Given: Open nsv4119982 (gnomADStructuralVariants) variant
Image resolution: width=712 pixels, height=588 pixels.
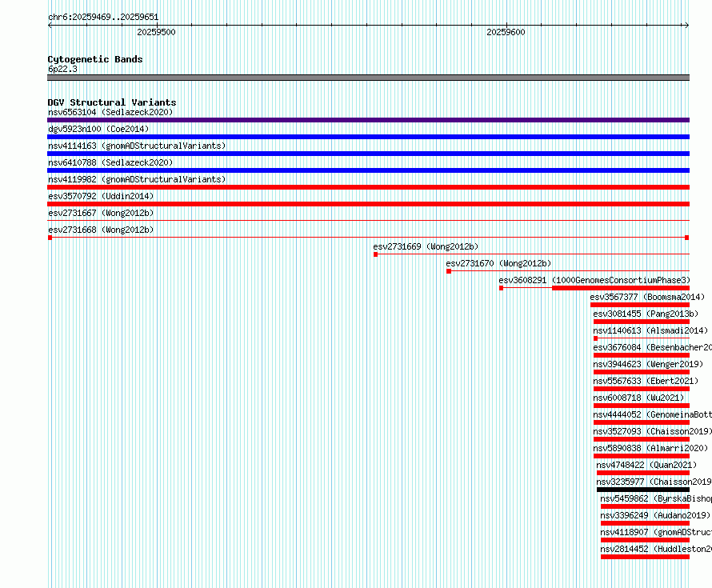Looking at the screenshot, I should pyautogui.click(x=137, y=179).
